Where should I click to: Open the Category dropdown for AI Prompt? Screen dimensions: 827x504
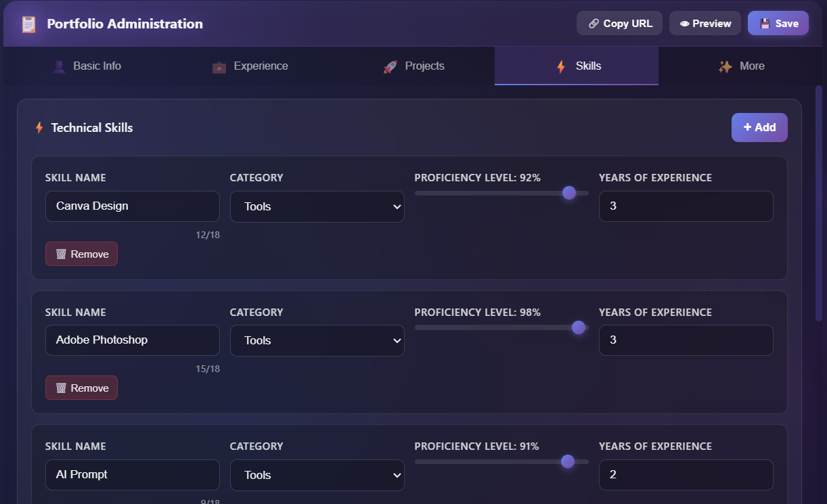pos(317,475)
